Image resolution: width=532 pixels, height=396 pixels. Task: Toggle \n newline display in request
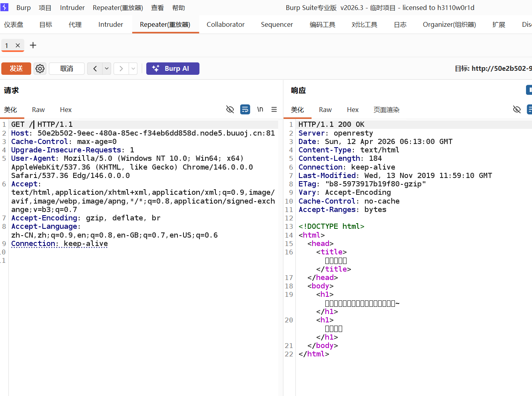click(x=260, y=109)
